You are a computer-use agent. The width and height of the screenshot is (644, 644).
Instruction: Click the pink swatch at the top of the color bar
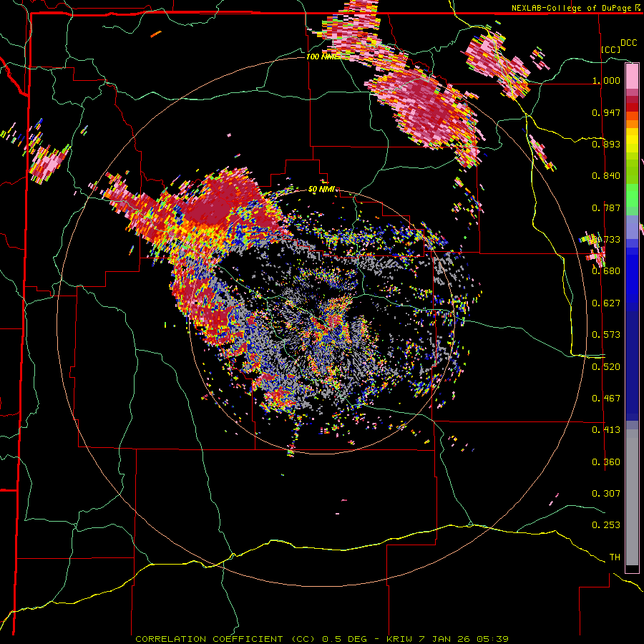coord(632,77)
